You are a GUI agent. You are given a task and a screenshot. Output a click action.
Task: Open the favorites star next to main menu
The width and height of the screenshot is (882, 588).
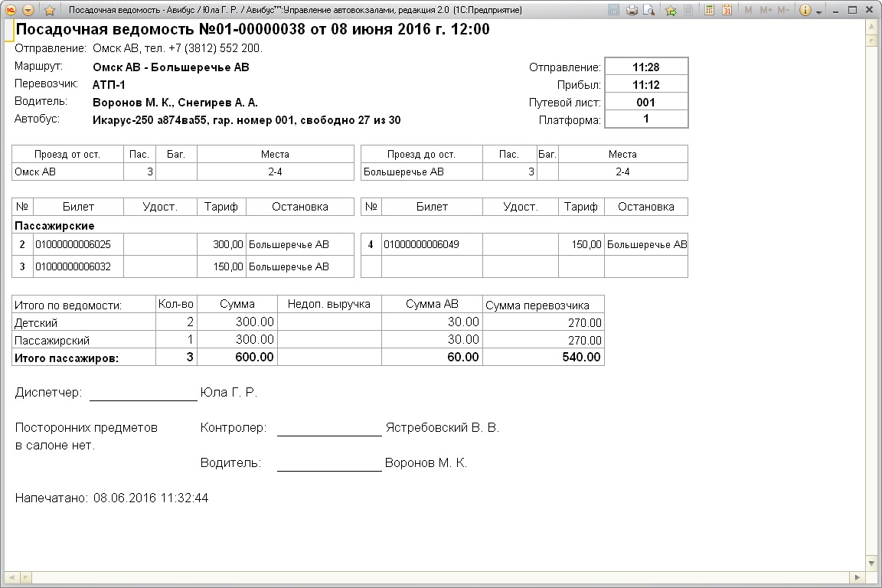50,11
